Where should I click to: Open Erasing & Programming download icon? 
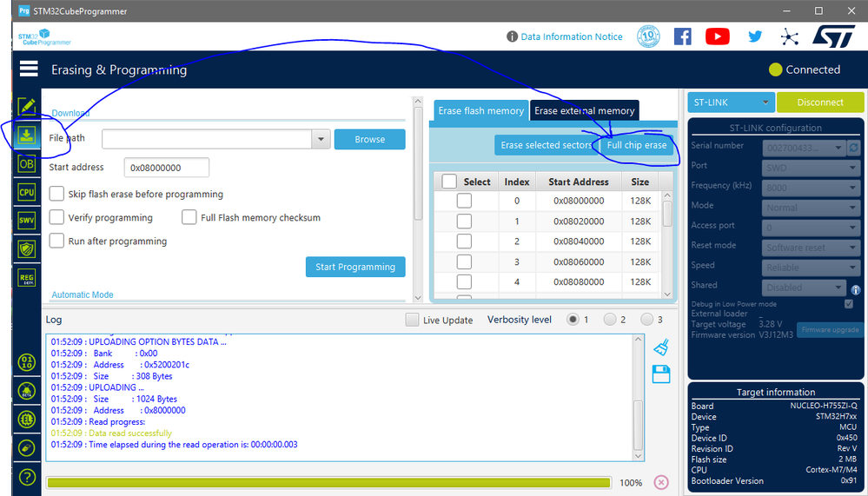tap(27, 135)
